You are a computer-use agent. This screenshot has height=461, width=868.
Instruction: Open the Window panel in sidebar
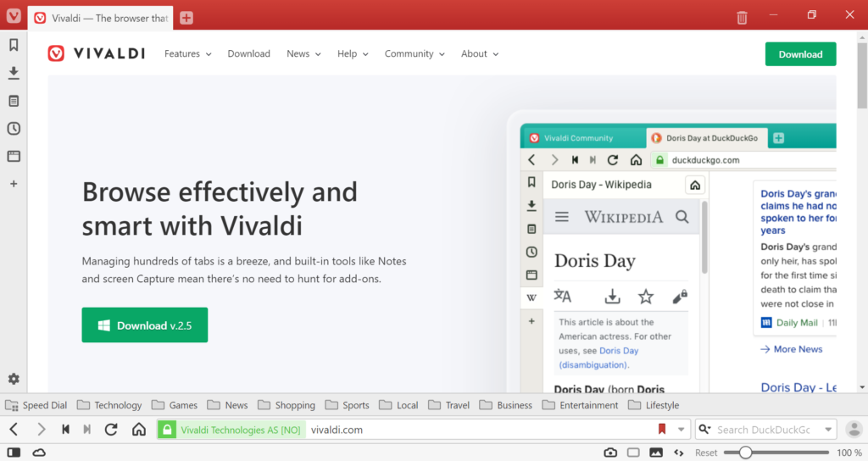14,156
